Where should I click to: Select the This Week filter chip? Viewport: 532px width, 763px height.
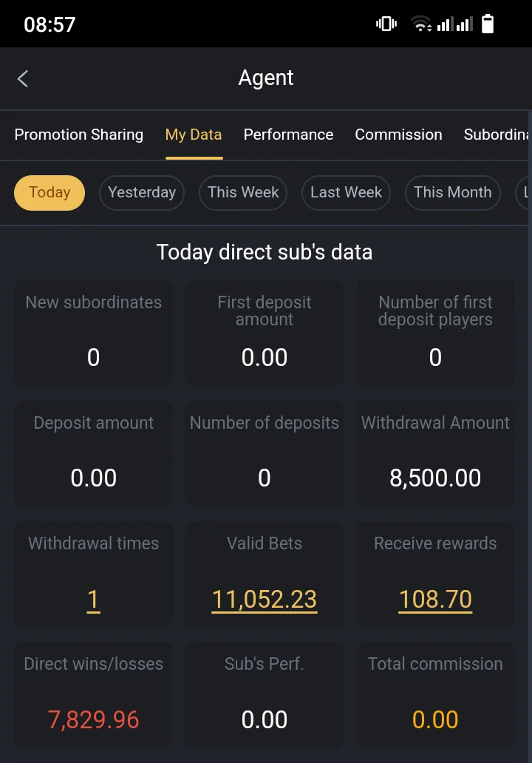pyautogui.click(x=243, y=193)
